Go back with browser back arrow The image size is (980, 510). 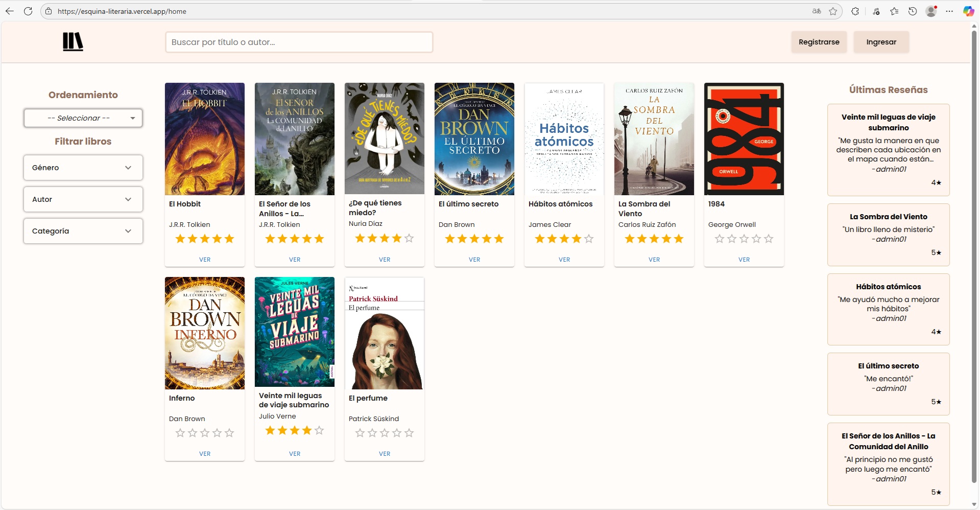(10, 11)
